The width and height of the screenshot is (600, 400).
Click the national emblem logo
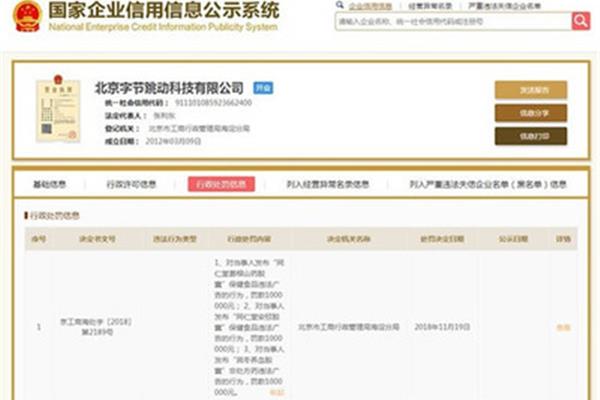pyautogui.click(x=27, y=16)
